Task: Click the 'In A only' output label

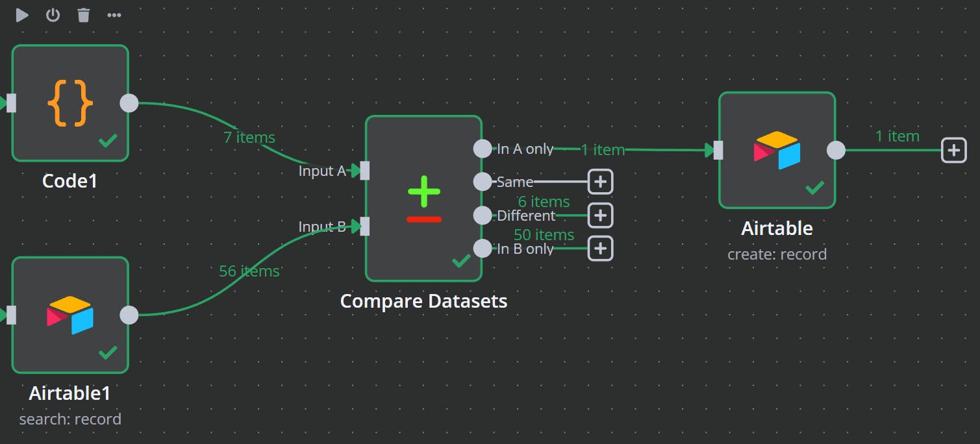Action: coord(525,149)
